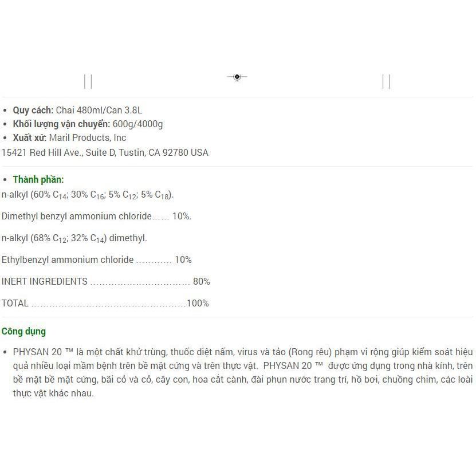Click the bullet before 'Thành phần:'
Image resolution: width=476 pixels, height=476 pixels.
(6, 180)
